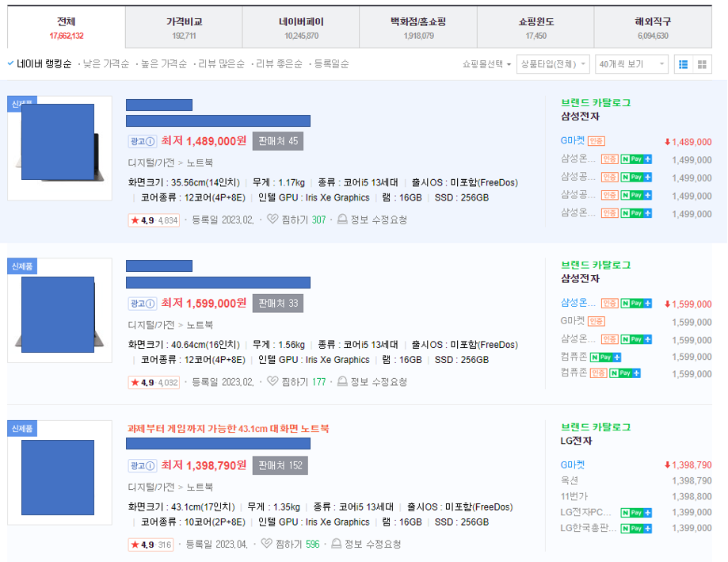The height and width of the screenshot is (562, 728).
Task: Click LG전자 brand name
Action: [x=576, y=441]
